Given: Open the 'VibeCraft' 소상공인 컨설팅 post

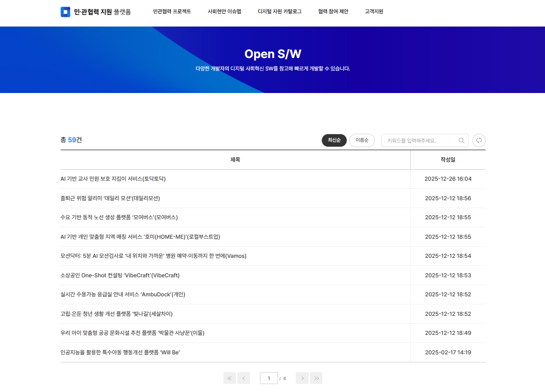Looking at the screenshot, I should point(120,276).
